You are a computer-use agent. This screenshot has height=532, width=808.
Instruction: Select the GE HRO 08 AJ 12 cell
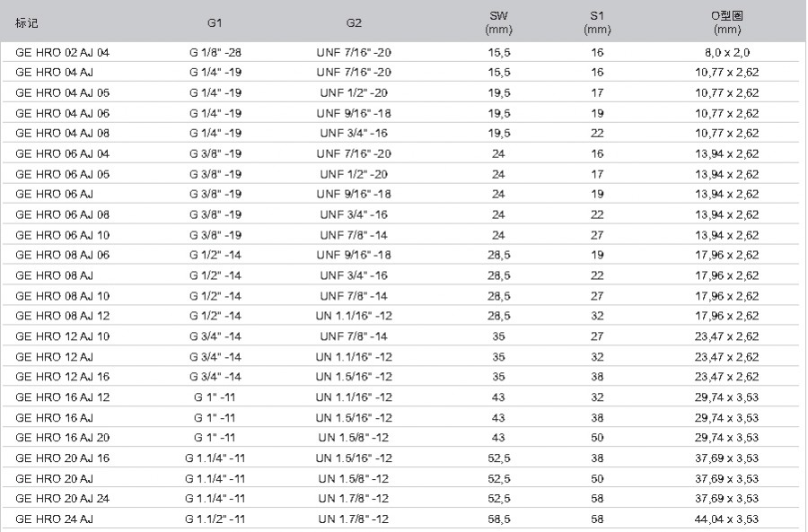click(x=62, y=316)
